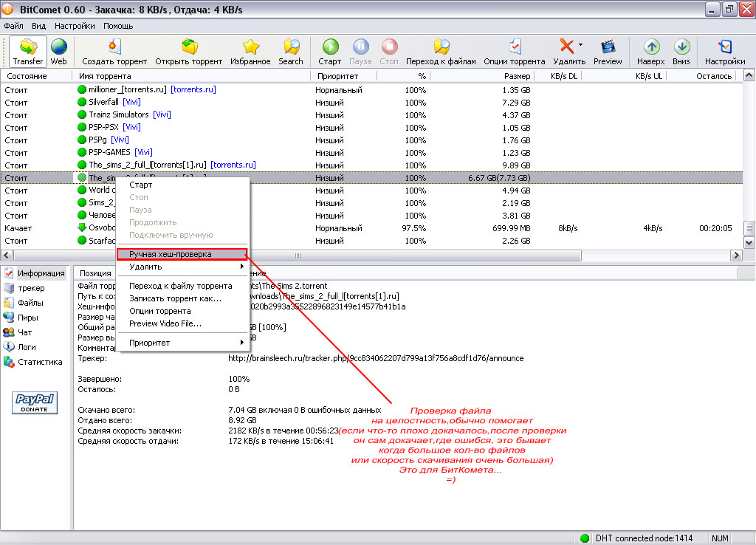Choose Переход к файлу торрента
Viewport: 756px width, 545px height.
coord(183,286)
